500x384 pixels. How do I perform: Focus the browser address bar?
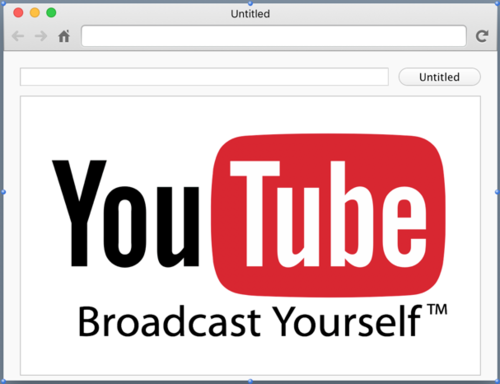[x=274, y=36]
